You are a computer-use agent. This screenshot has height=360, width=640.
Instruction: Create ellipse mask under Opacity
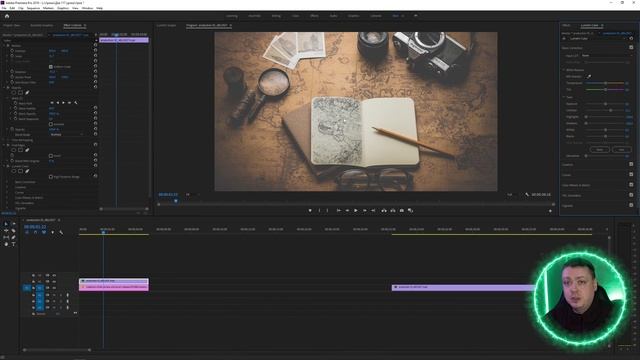(x=13, y=93)
